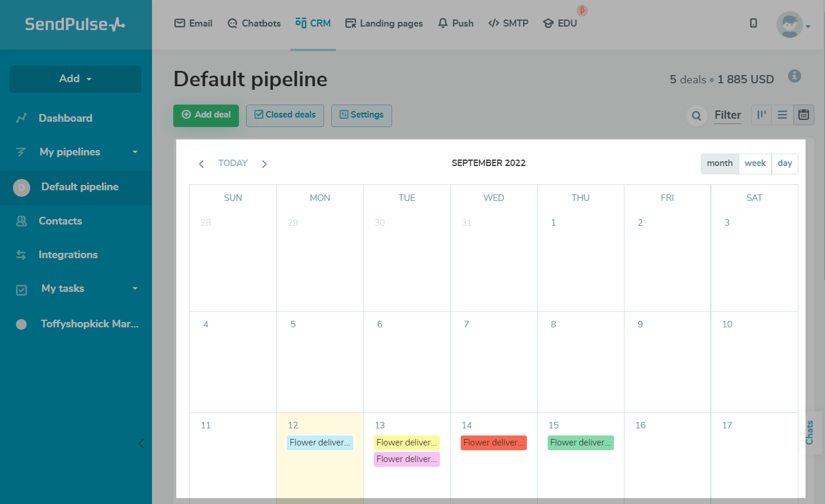The image size is (825, 504).
Task: Select the calendar view icon
Action: point(803,115)
